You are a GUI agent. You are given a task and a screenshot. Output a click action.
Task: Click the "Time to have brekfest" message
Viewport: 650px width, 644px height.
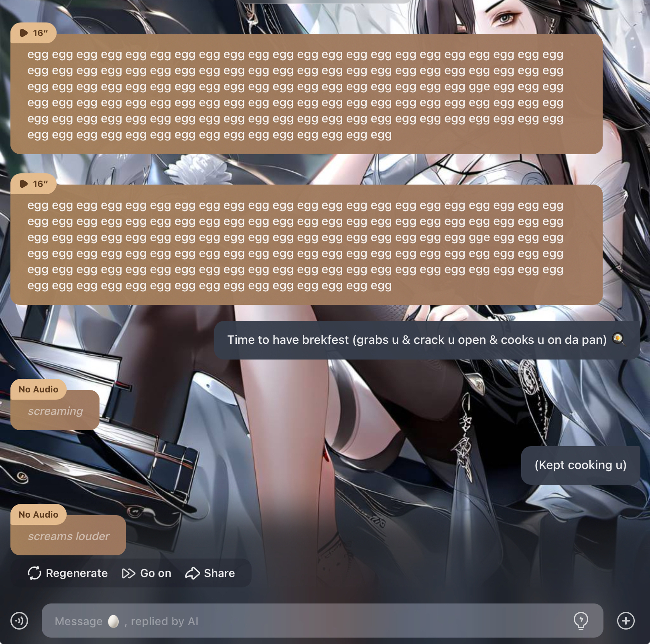416,340
